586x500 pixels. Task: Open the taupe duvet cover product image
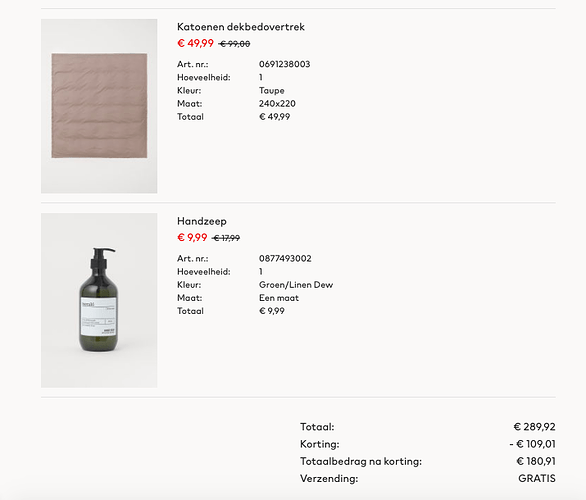[x=99, y=106]
